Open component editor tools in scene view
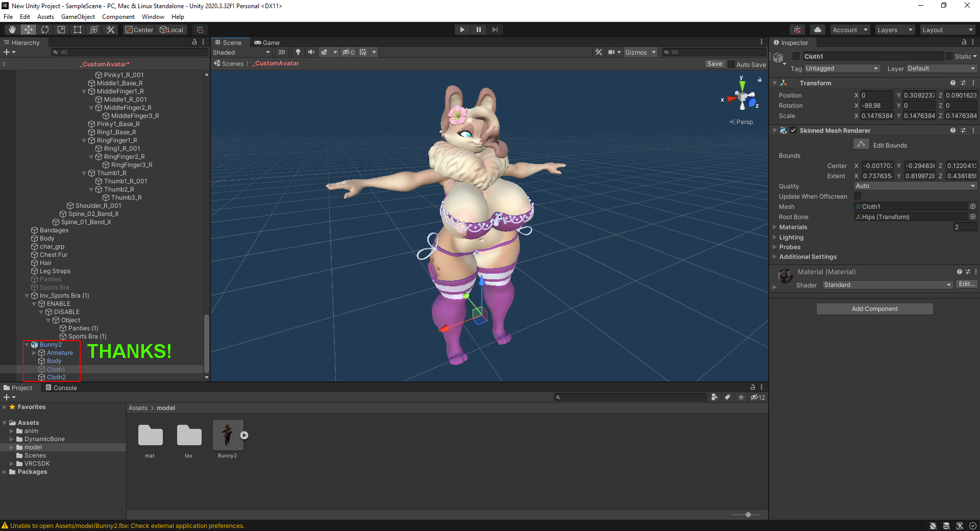 [x=599, y=52]
